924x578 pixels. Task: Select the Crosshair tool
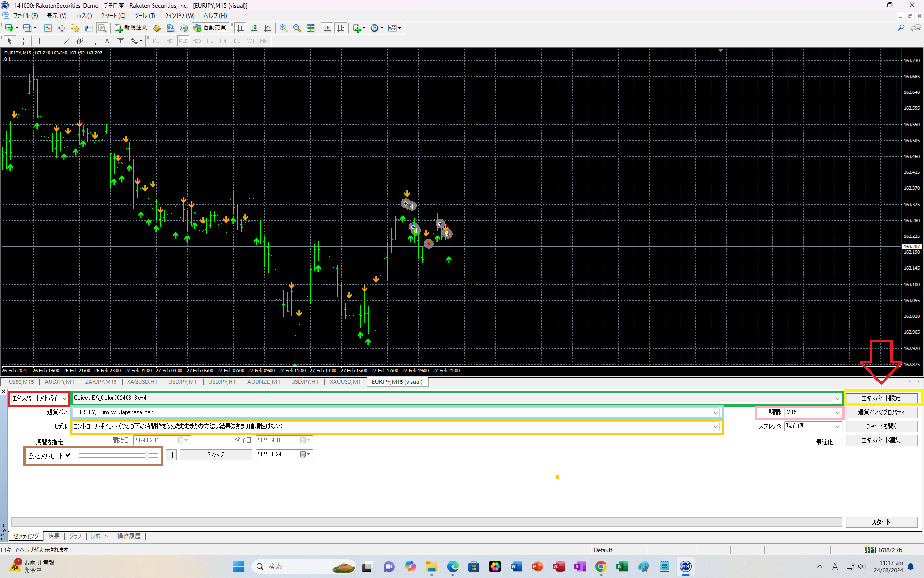23,41
